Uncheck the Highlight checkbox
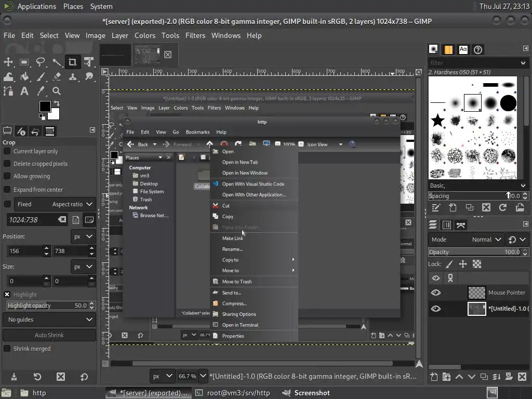Screen dimensions: 532x399 click(7, 295)
